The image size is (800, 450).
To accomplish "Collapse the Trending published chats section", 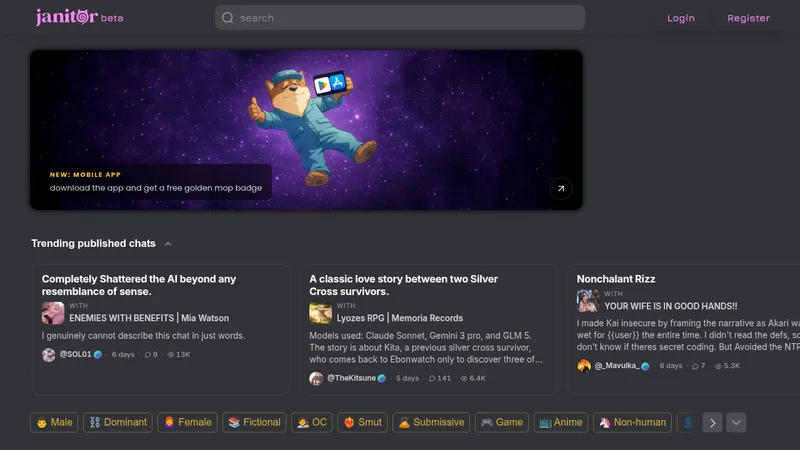I will (x=168, y=244).
